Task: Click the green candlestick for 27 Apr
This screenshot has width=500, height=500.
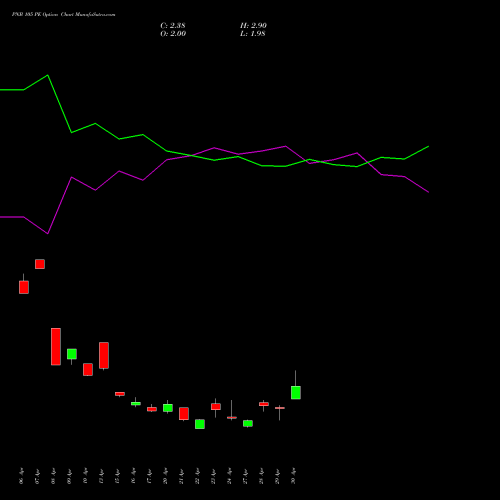Action: click(248, 423)
